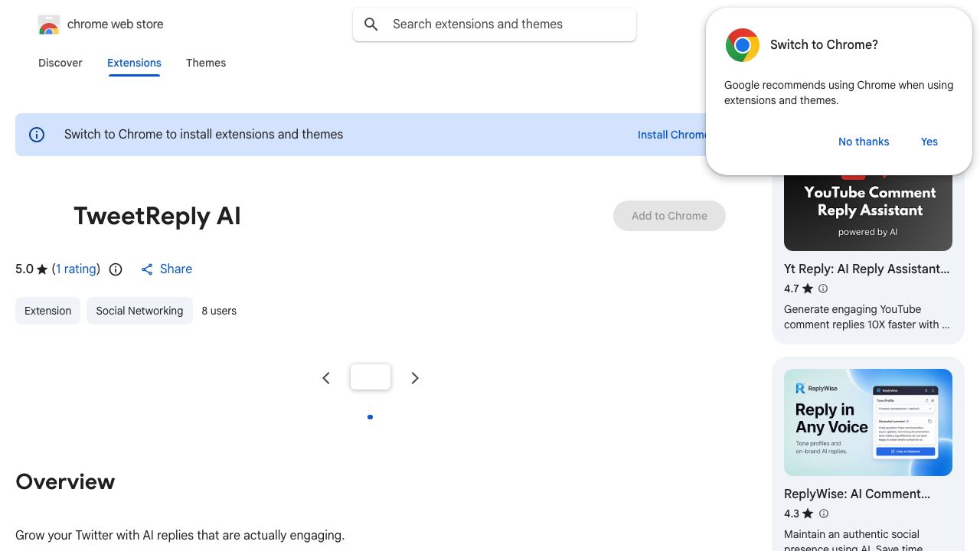Click the Chrome Web Store logo
This screenshot has width=980, height=551.
[49, 25]
